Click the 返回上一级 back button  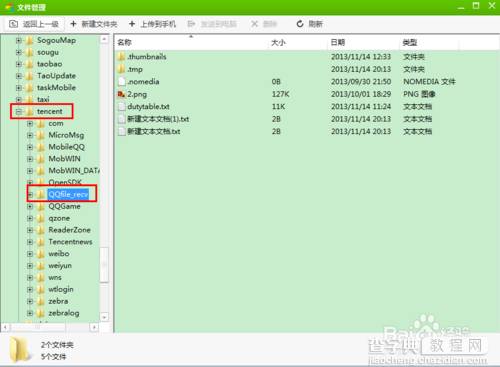(34, 24)
